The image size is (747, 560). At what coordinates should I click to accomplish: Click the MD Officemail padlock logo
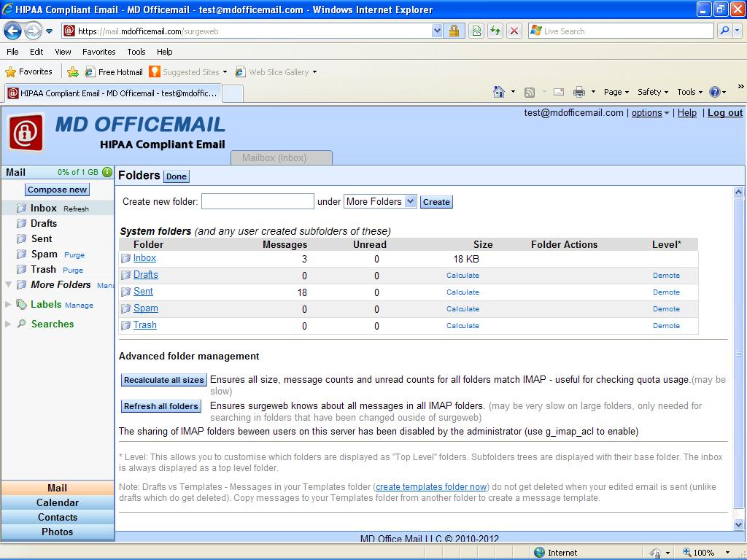click(x=26, y=133)
